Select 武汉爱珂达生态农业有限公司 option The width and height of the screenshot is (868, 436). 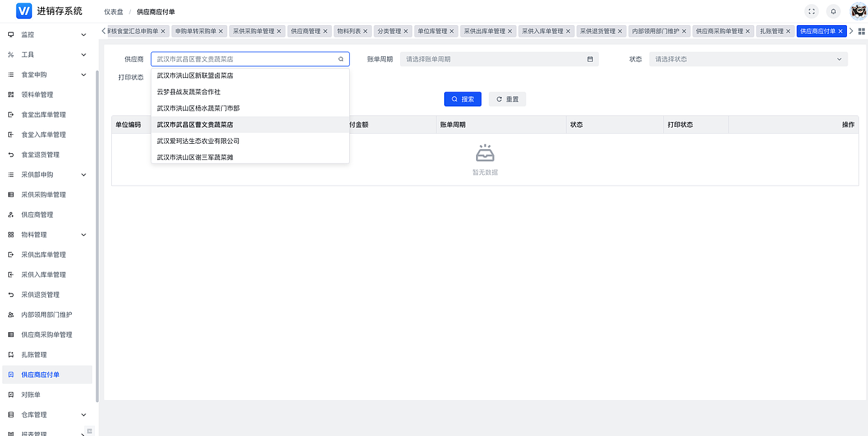click(x=250, y=141)
